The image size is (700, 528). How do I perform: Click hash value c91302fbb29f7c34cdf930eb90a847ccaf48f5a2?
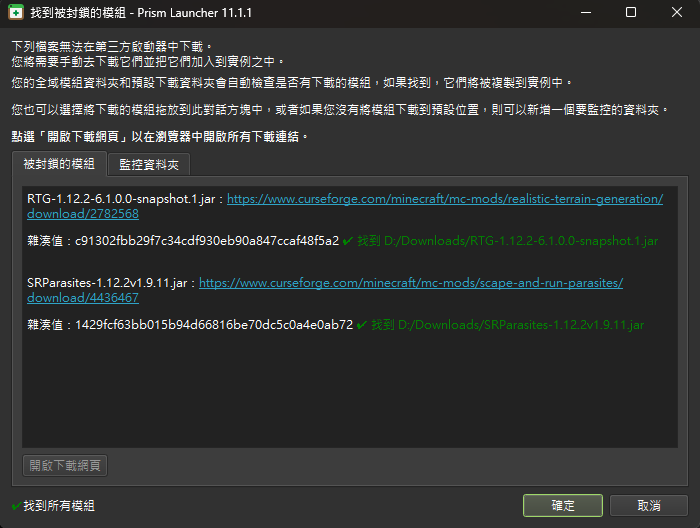tap(207, 241)
